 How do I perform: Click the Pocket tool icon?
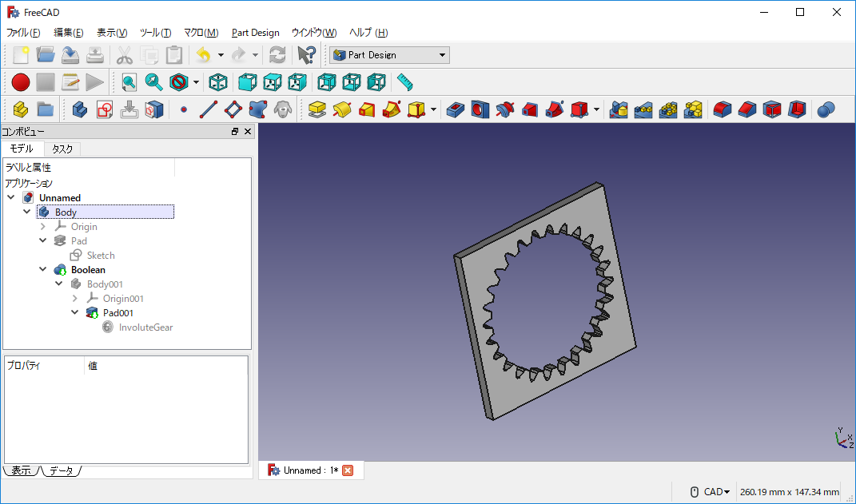coord(456,109)
